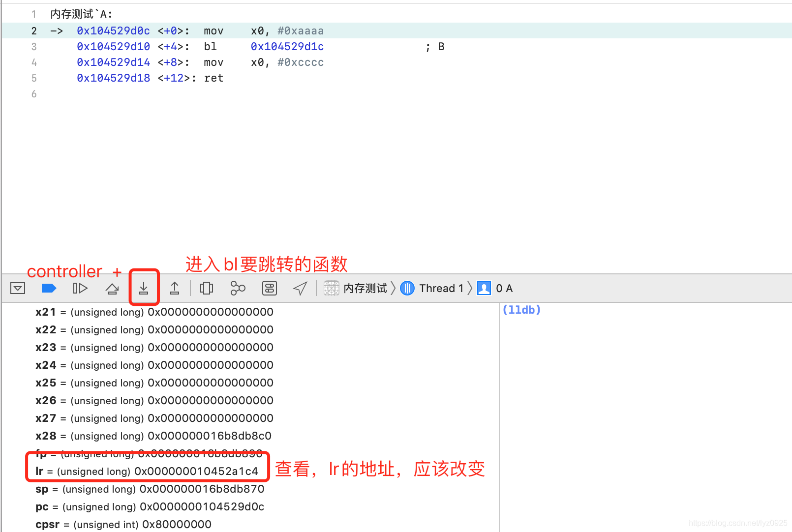Select the lr register row
The width and height of the screenshot is (792, 532).
coord(147,471)
